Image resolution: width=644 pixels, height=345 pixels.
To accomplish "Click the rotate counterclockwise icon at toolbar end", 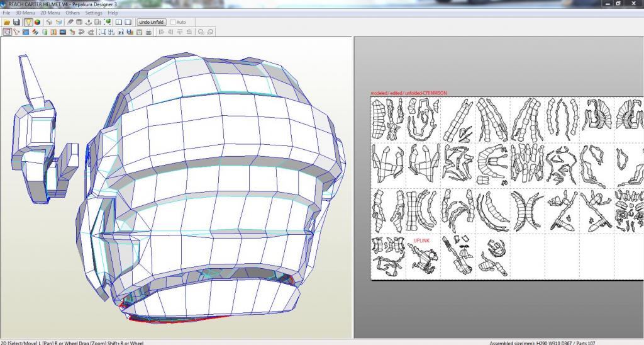I will (x=201, y=31).
